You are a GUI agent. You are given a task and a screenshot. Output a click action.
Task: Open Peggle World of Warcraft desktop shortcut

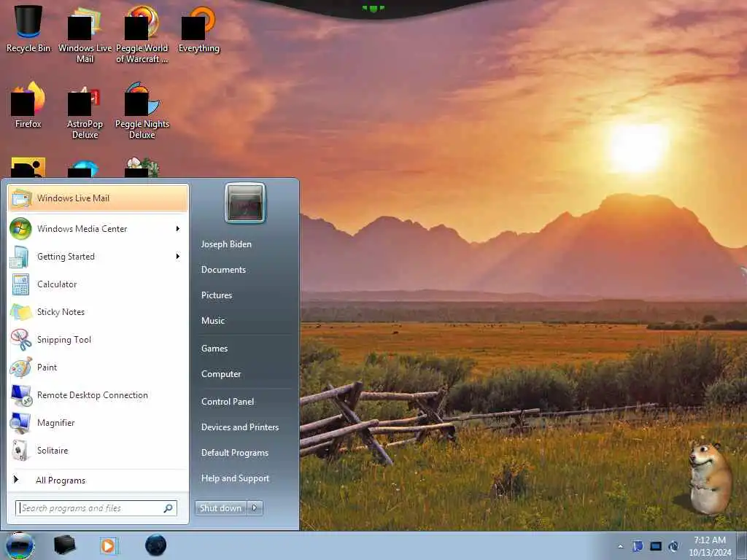tap(142, 34)
